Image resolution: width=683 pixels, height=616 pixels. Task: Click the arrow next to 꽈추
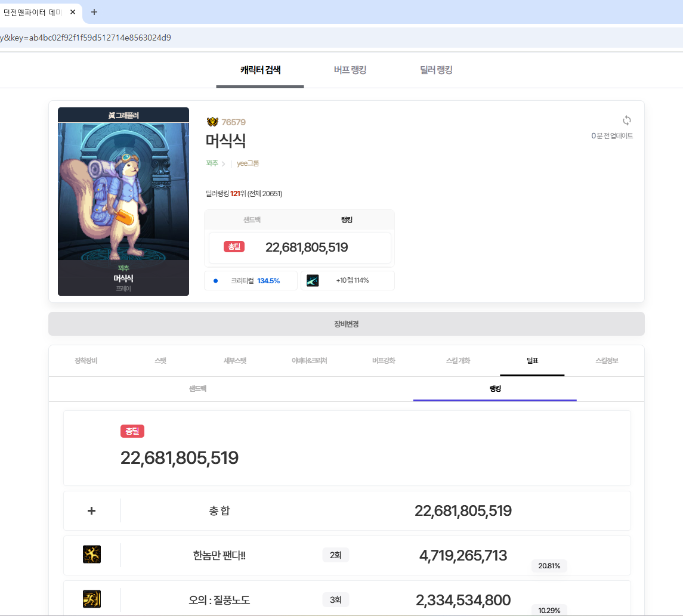(x=223, y=163)
